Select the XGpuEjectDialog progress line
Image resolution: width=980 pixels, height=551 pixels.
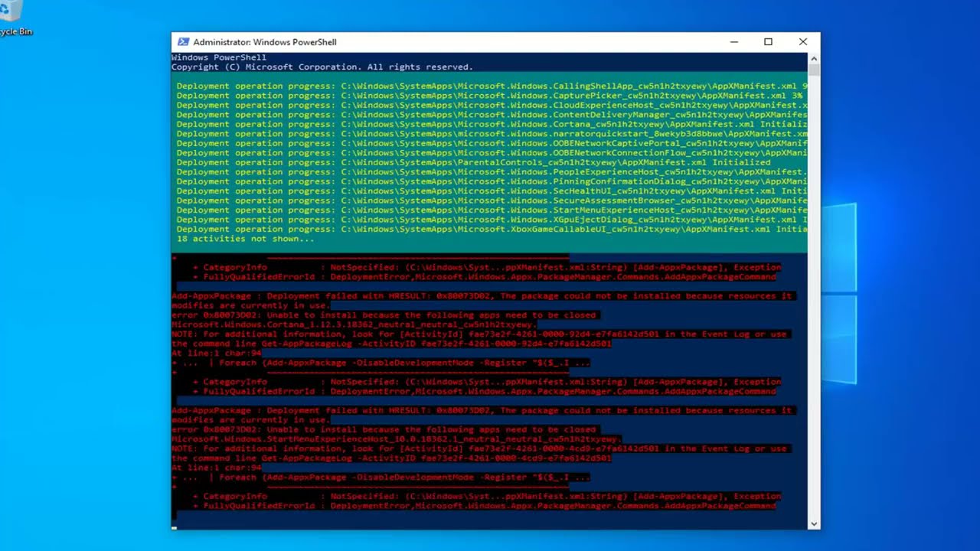click(492, 220)
